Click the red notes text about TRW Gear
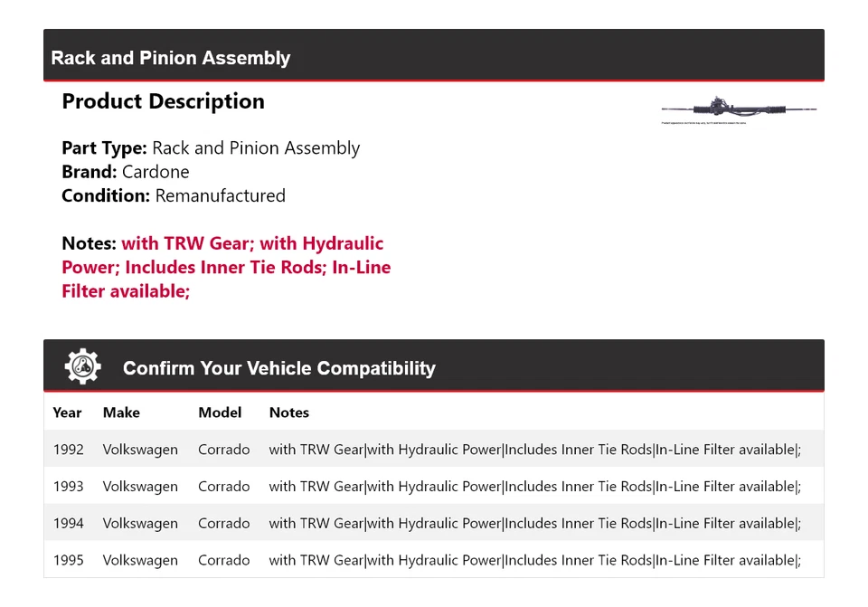Image resolution: width=868 pixels, height=607 pixels. click(x=226, y=268)
